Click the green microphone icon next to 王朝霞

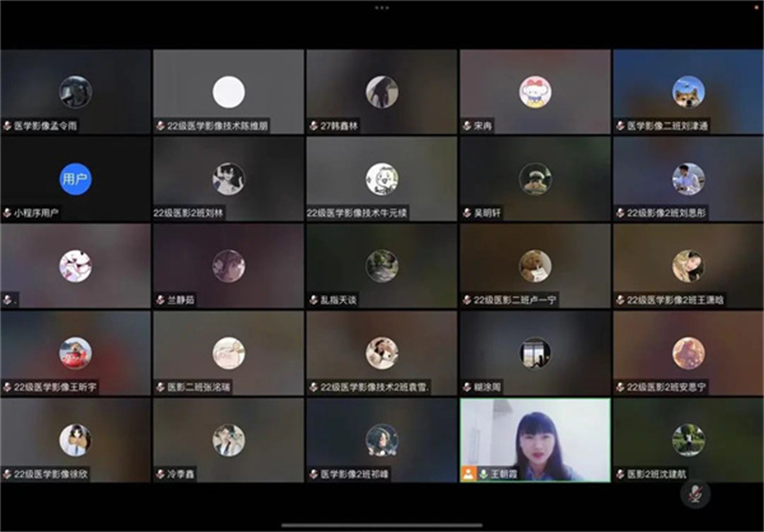pyautogui.click(x=483, y=474)
